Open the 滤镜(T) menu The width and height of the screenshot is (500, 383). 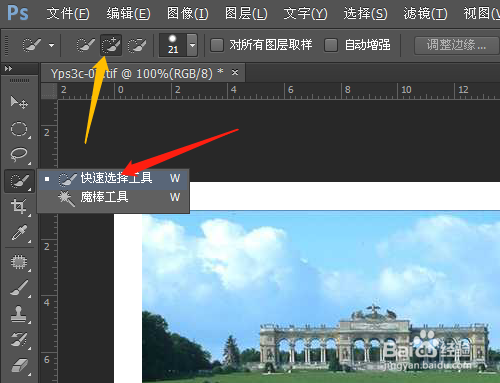click(x=425, y=14)
